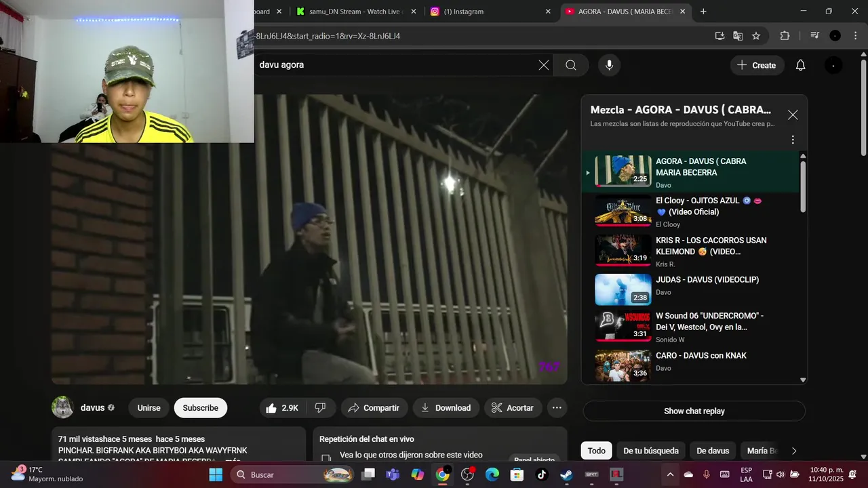Show hidden system tray icons chevron
The width and height of the screenshot is (868, 488).
click(670, 474)
